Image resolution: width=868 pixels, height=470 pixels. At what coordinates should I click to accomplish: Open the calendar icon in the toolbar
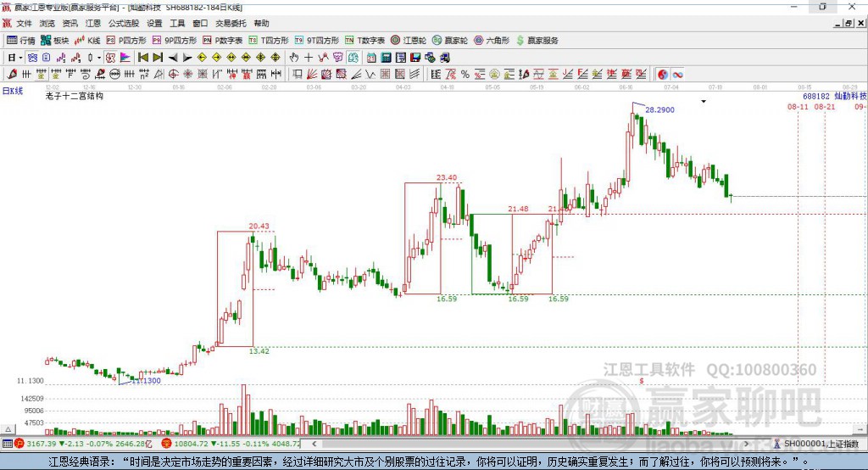click(x=371, y=58)
